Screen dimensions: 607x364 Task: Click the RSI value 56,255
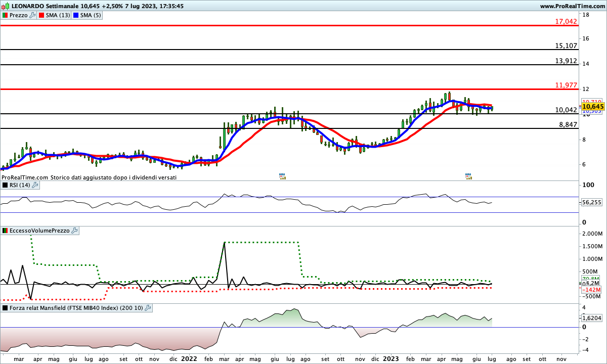592,202
